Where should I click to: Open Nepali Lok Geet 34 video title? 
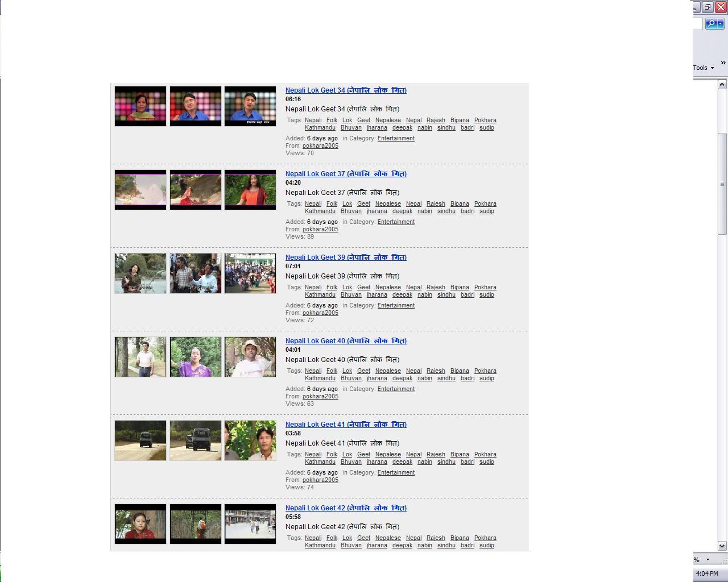(346, 90)
